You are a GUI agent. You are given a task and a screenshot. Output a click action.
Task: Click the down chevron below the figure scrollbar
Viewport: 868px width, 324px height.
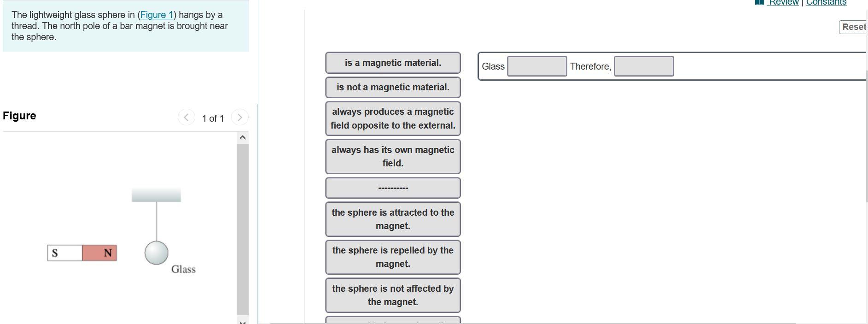[243, 321]
